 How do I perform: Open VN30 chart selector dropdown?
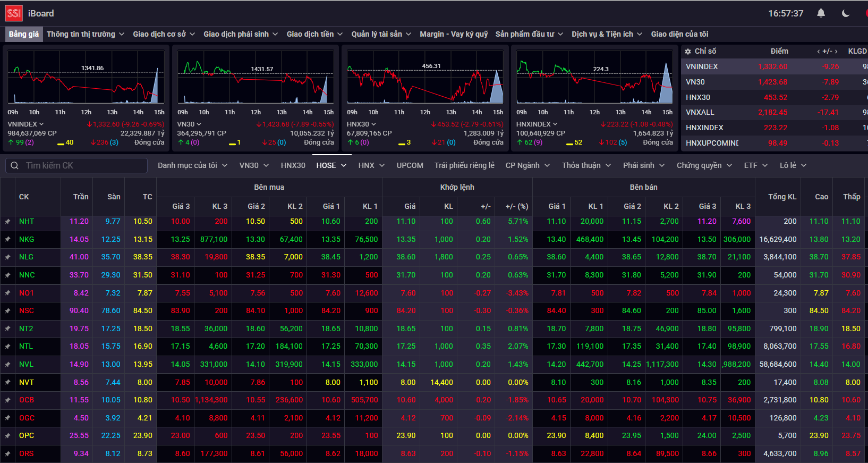189,124
